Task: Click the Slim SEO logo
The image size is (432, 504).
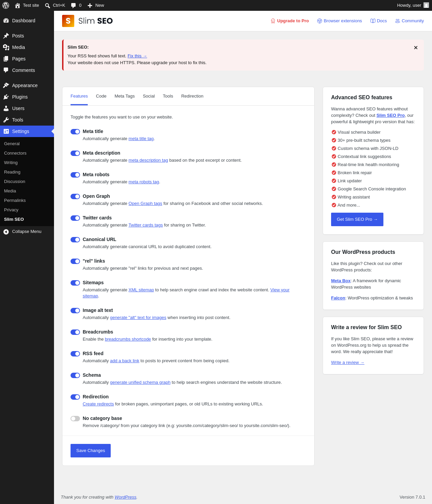Action: tap(87, 21)
